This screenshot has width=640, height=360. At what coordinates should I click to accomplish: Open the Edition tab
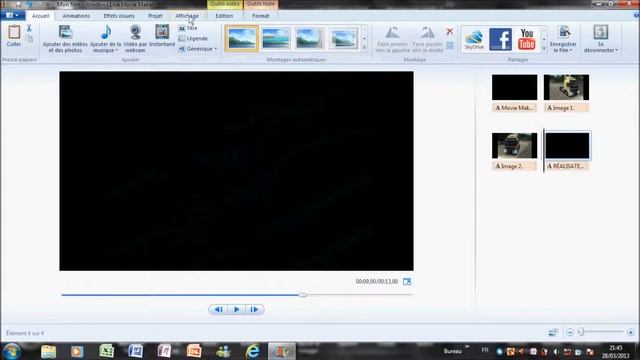[224, 16]
